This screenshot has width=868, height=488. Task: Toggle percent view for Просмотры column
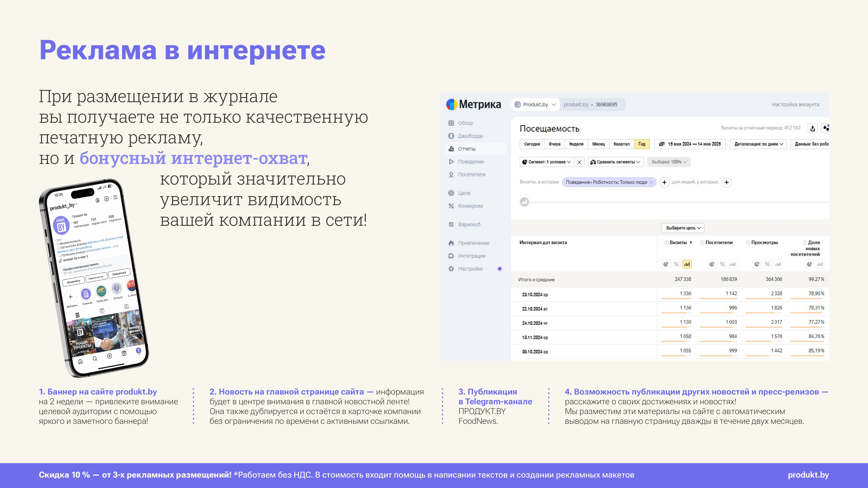767,264
